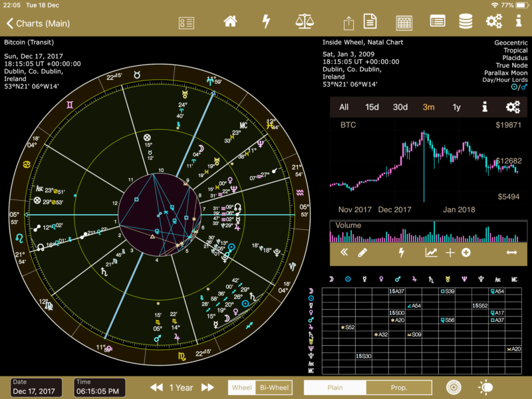Image resolution: width=532 pixels, height=399 pixels.
Task: Open the home screen icon
Action: (230, 22)
